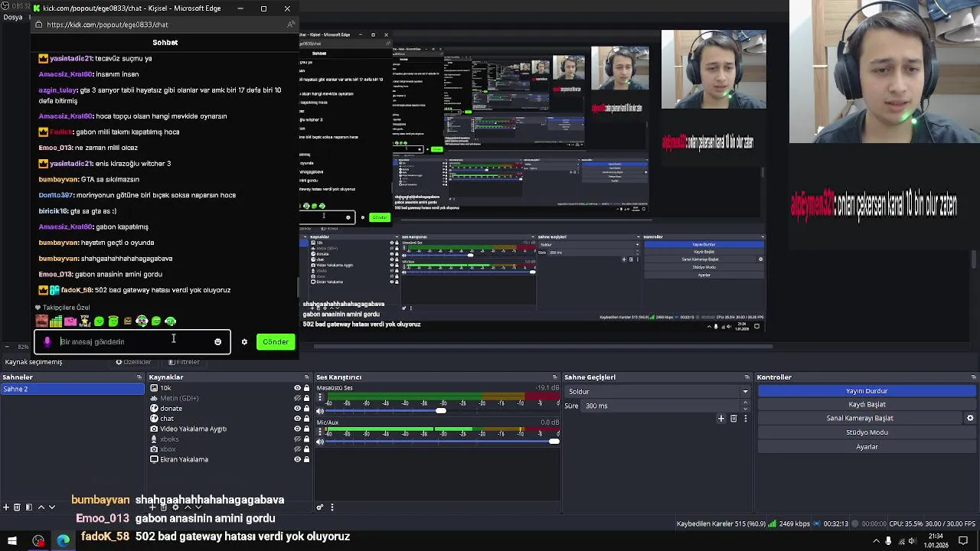Hide the chat source
The width and height of the screenshot is (980, 551).
click(298, 419)
